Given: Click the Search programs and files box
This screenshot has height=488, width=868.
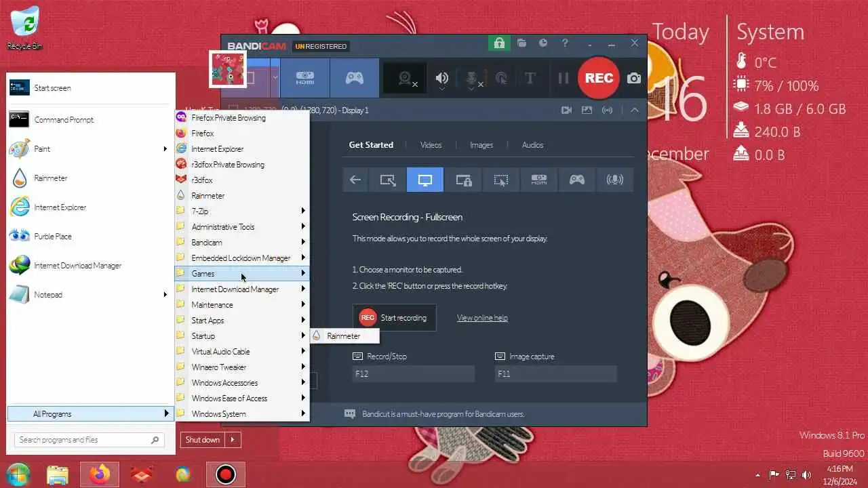Looking at the screenshot, I should (89, 440).
